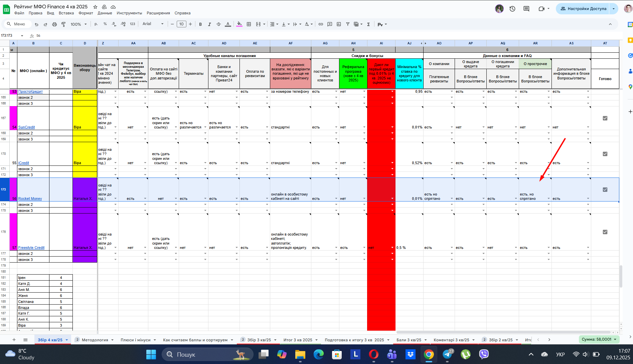Redo the last undone action

pos(45,24)
